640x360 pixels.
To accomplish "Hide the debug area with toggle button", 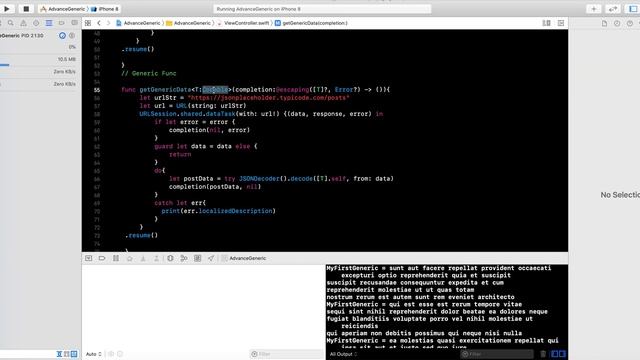I will (x=89, y=258).
